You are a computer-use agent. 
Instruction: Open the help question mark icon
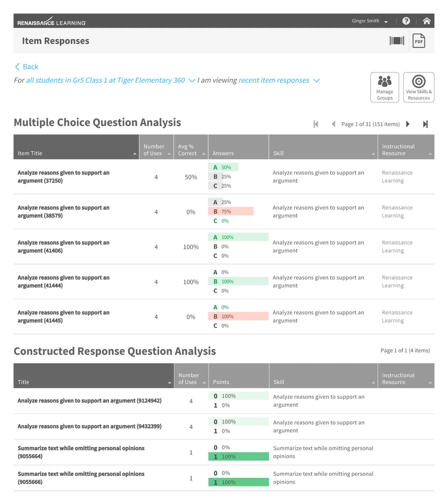click(x=406, y=21)
